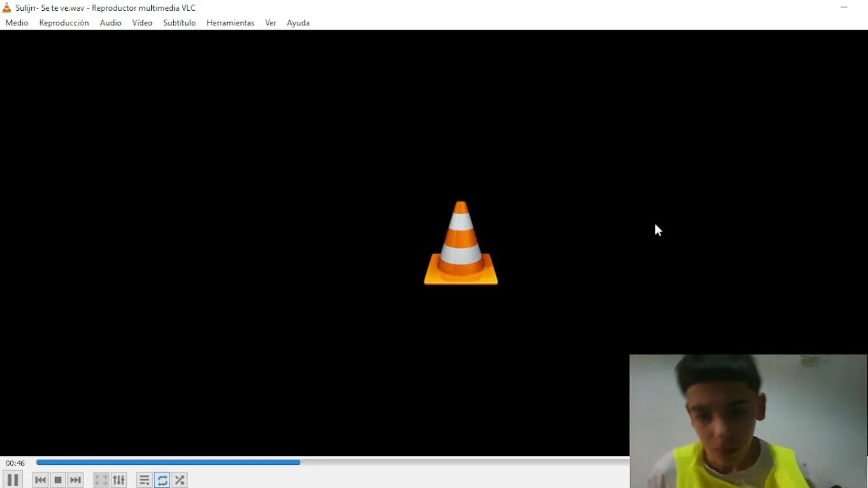
Task: Toggle fullscreen video mode
Action: (x=102, y=480)
